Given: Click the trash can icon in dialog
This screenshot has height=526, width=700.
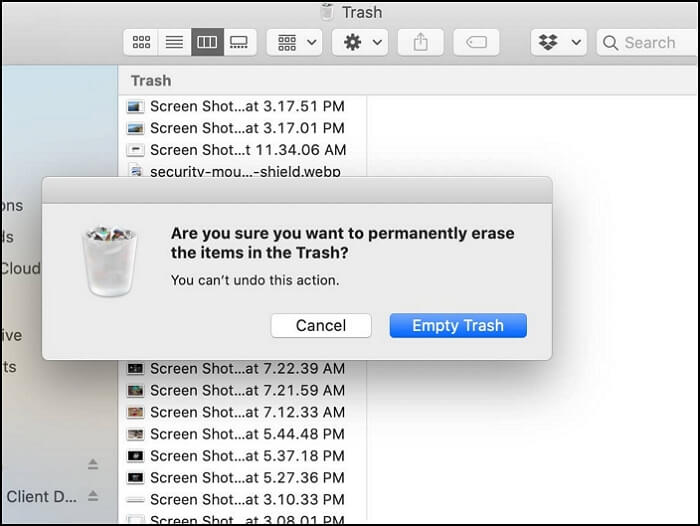Looking at the screenshot, I should pos(110,261).
